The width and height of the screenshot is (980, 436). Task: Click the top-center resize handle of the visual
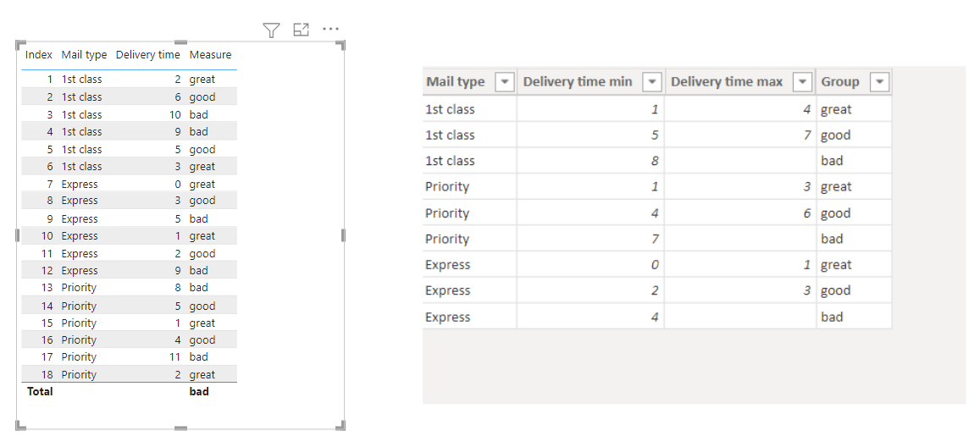(180, 41)
